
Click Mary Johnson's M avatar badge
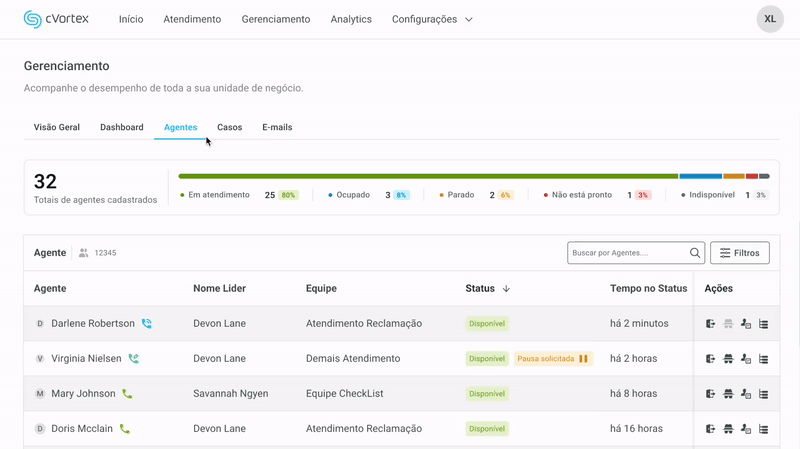tap(40, 393)
